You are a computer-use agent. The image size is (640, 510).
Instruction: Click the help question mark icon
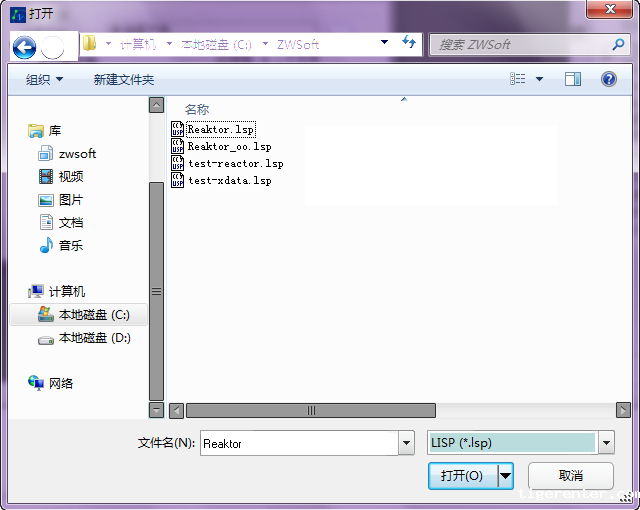coord(608,79)
